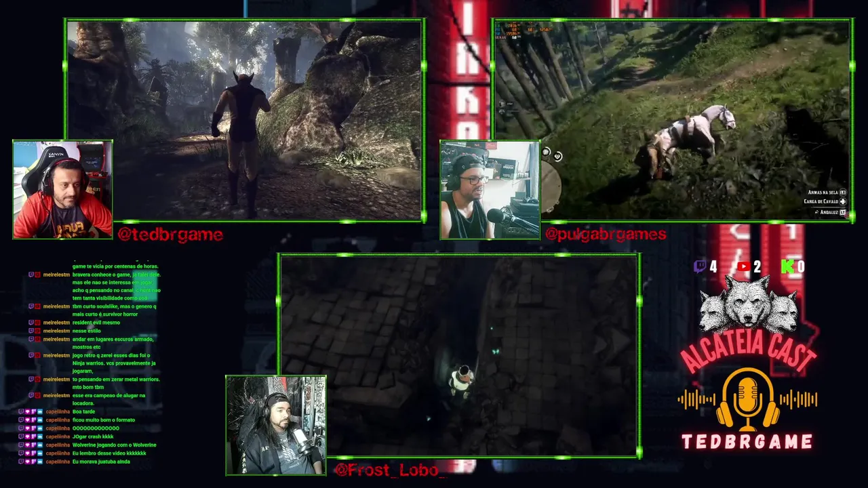Viewport: 868px width, 488px height.
Task: Click the TEDBRGAME neon title text
Action: (747, 443)
